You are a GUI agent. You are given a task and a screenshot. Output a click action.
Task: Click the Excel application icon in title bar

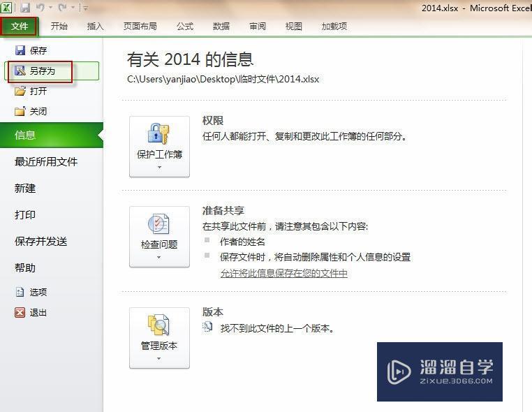[6, 7]
